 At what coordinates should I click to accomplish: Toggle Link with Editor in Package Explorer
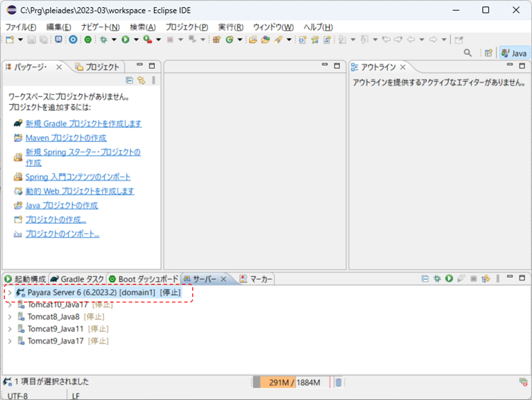[141, 81]
